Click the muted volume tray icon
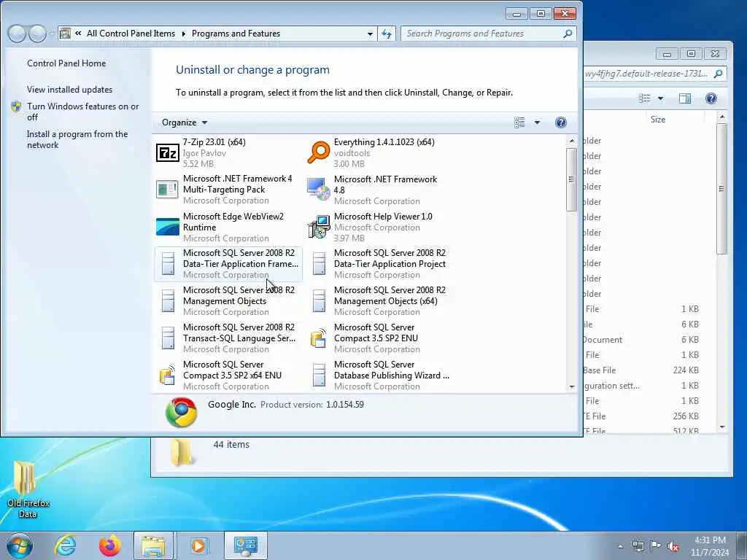This screenshot has height=560, width=747. point(673,547)
